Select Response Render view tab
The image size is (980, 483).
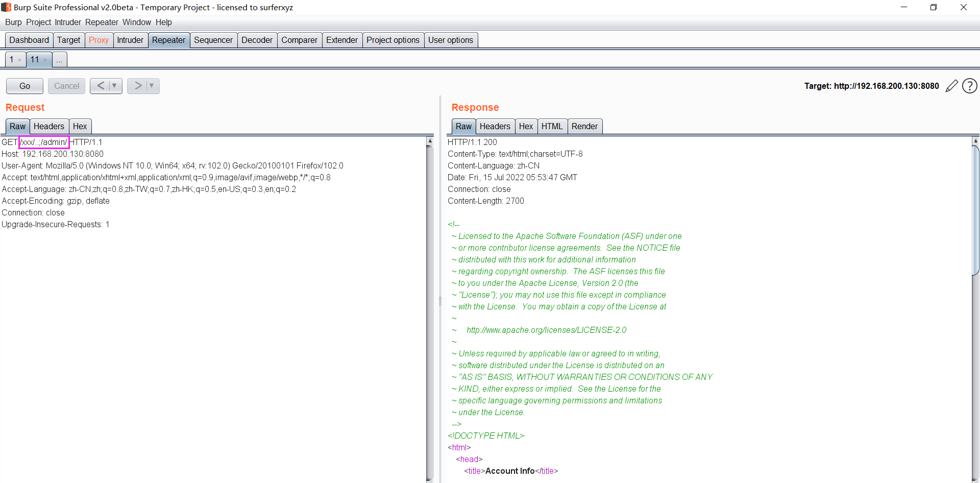pyautogui.click(x=584, y=126)
